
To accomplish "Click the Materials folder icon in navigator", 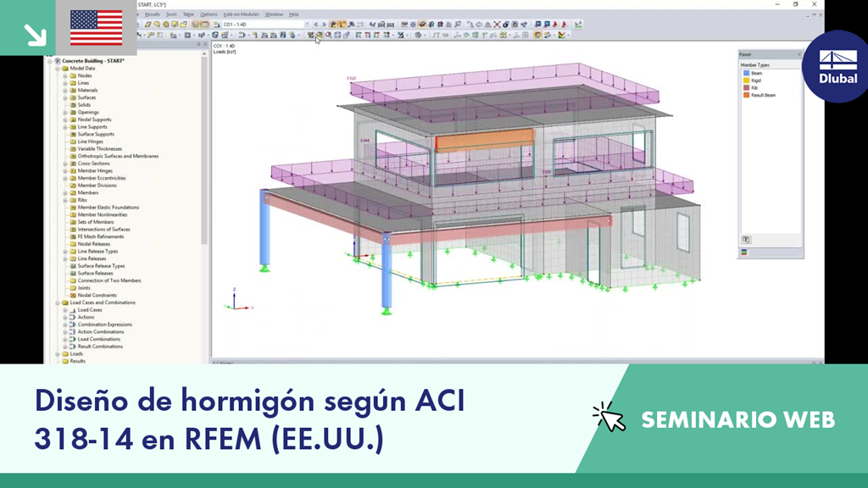I will pos(73,90).
